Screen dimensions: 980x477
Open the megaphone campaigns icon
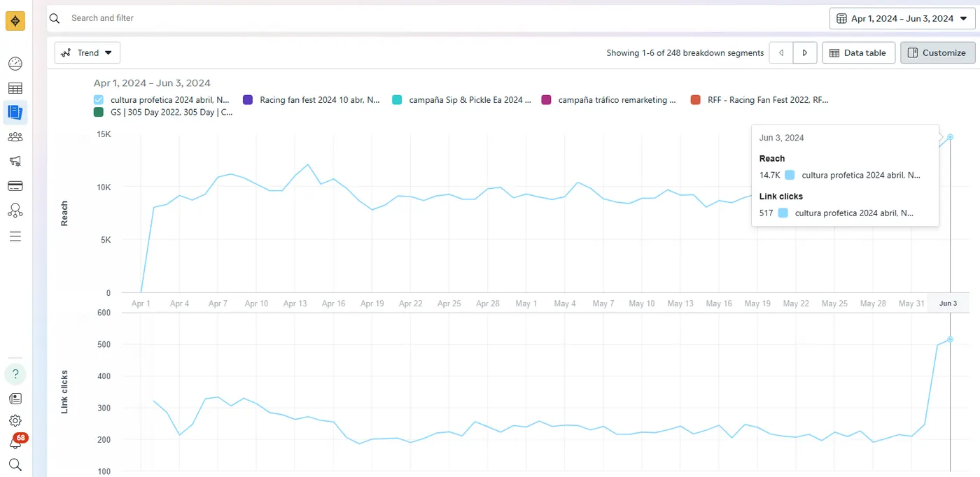(x=15, y=162)
